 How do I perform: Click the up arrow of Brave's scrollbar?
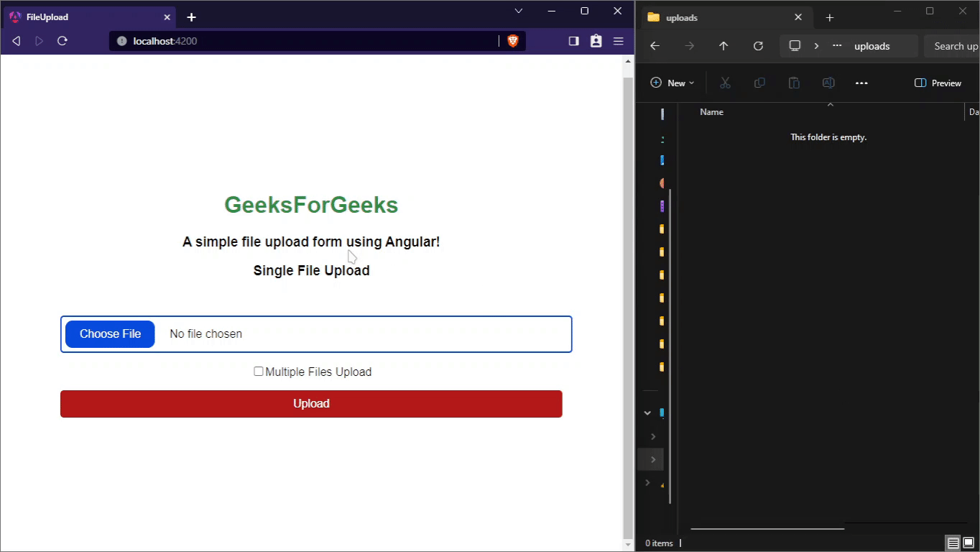tap(628, 62)
